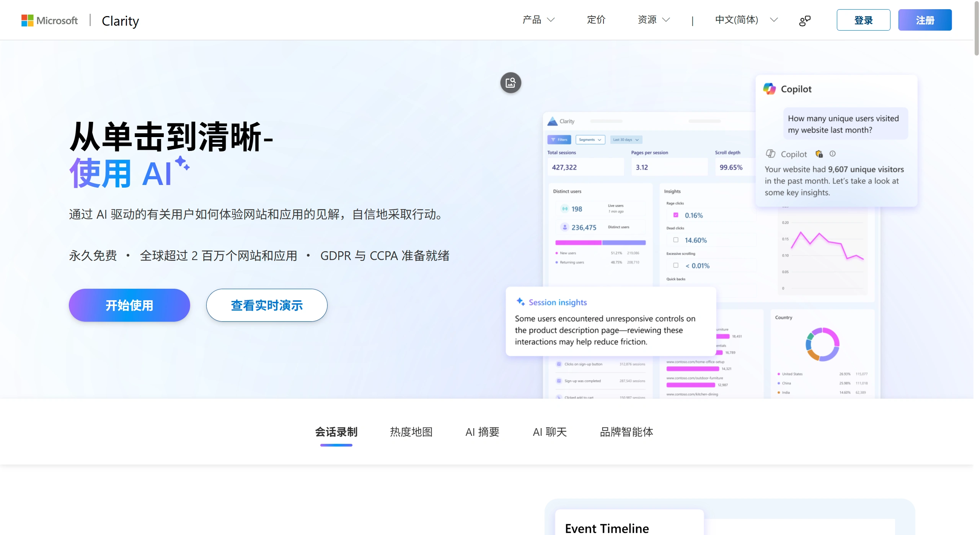Open the sign-language support icon near 登录
Screen dimensions: 980x535
coord(805,20)
